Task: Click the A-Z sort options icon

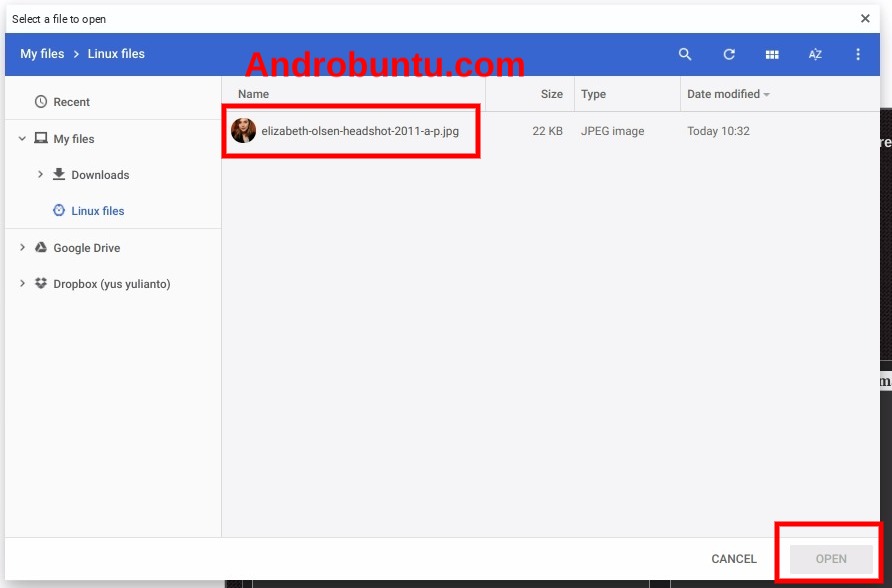Action: click(x=815, y=54)
